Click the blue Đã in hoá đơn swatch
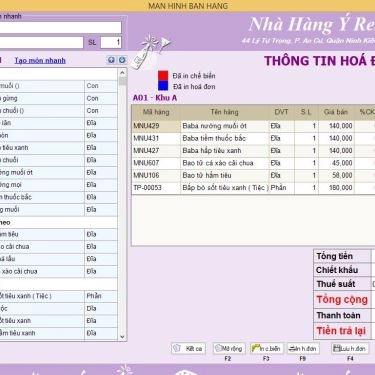 (163, 86)
